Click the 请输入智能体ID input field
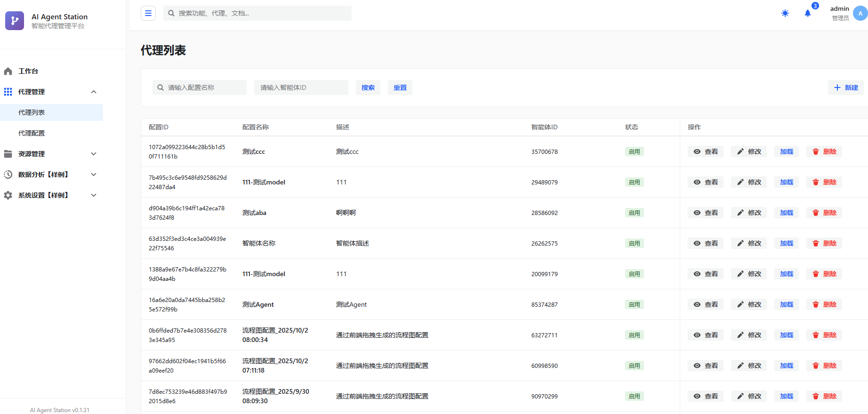Viewport: 868px width, 414px height. 301,88
